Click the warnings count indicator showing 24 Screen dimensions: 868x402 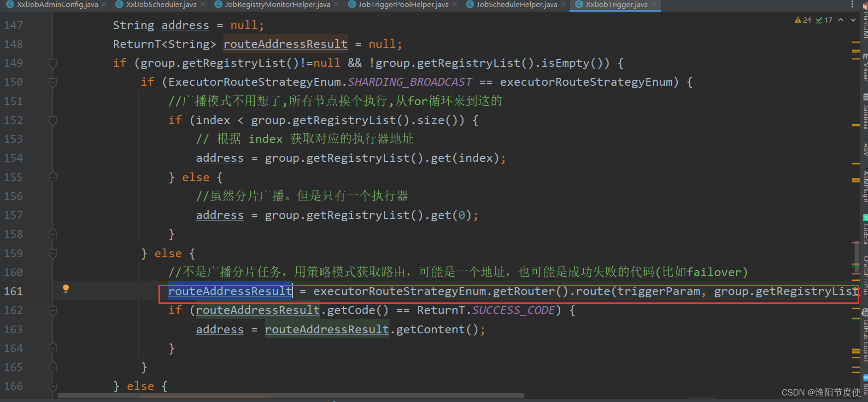tap(803, 20)
